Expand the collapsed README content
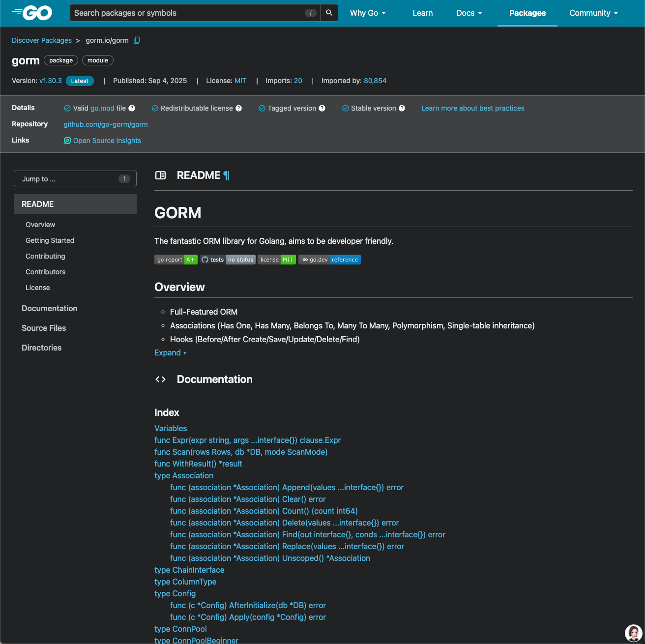Image resolution: width=645 pixels, height=644 pixels. [170, 353]
